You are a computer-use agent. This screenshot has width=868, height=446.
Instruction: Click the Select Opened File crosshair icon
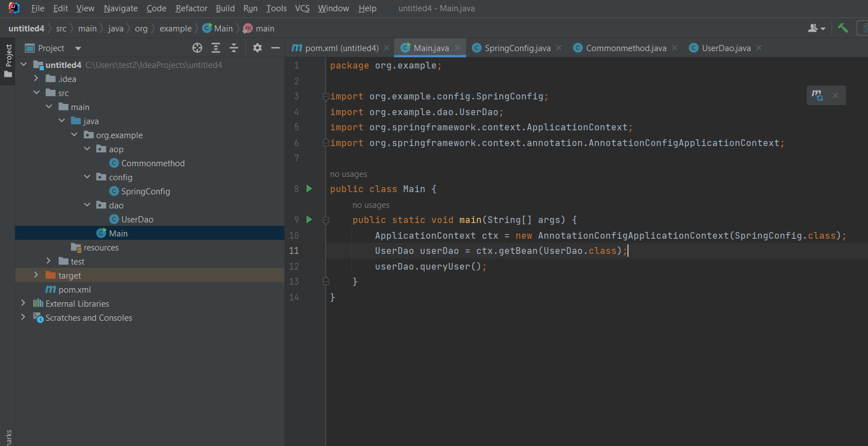pos(197,48)
